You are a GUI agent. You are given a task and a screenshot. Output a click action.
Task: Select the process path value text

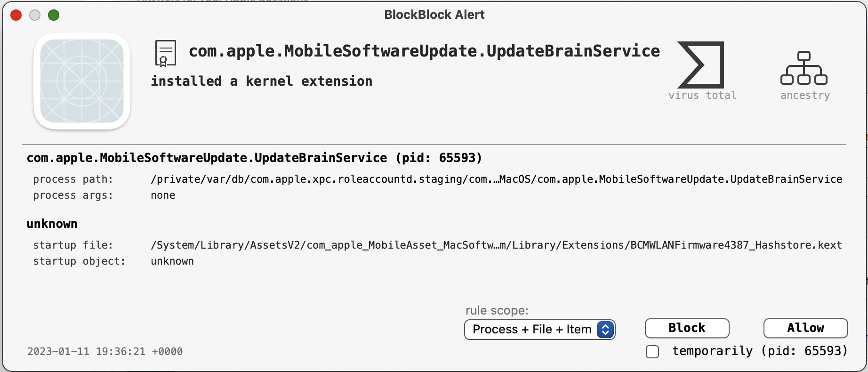coord(496,179)
